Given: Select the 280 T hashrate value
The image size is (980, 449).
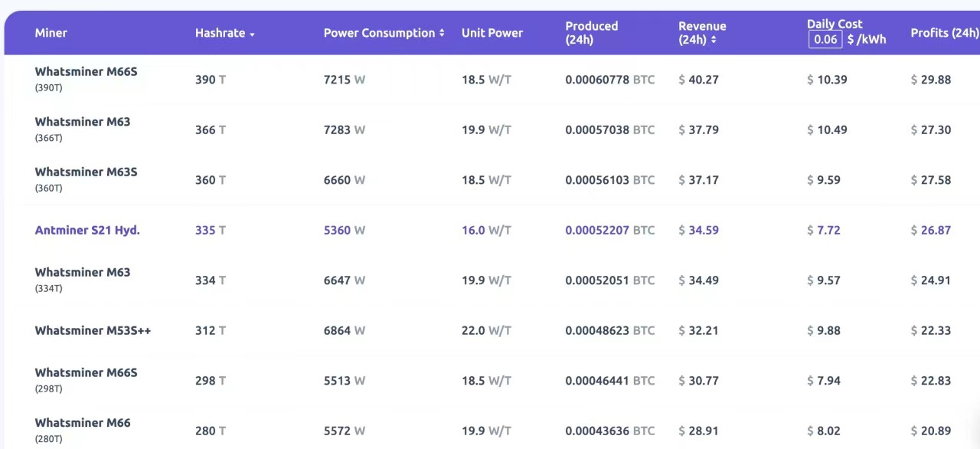Looking at the screenshot, I should click(211, 431).
